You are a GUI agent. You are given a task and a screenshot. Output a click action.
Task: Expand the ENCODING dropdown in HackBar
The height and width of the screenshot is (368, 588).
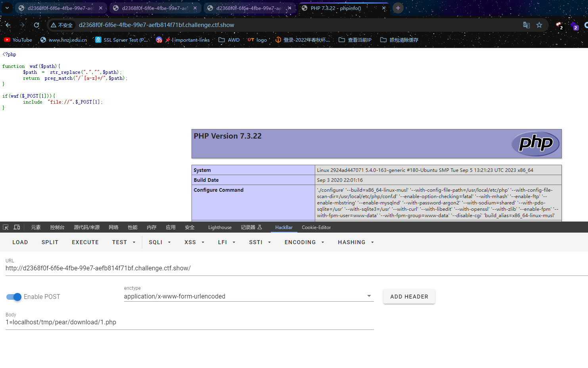click(304, 242)
